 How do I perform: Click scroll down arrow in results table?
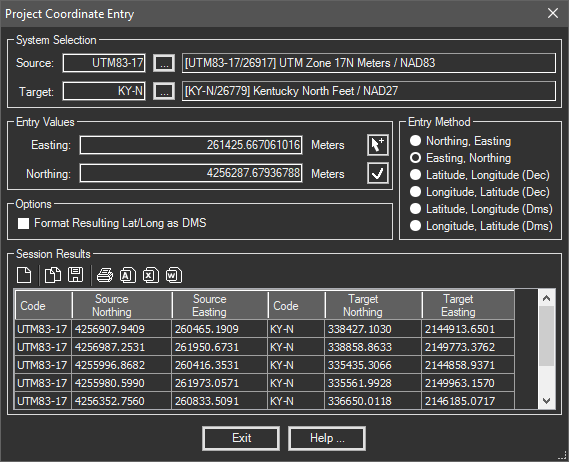(547, 401)
